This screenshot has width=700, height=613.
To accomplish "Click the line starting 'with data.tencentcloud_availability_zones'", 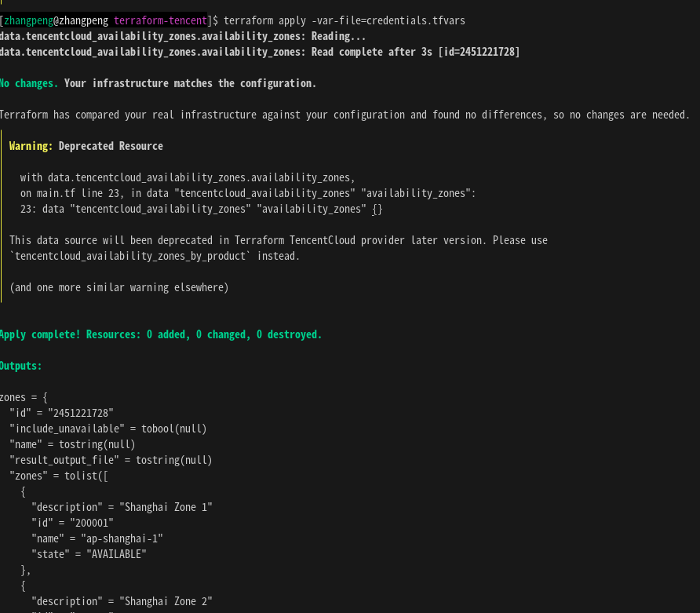I will pyautogui.click(x=188, y=177).
